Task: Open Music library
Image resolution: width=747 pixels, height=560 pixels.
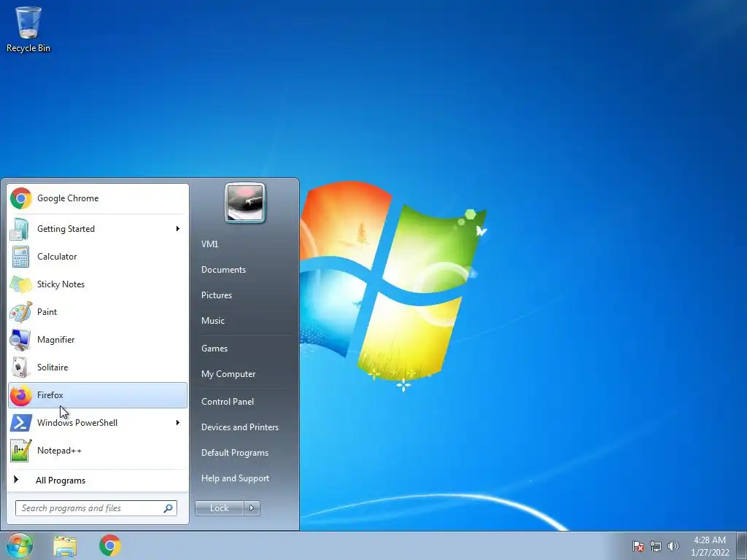Action: [x=213, y=321]
